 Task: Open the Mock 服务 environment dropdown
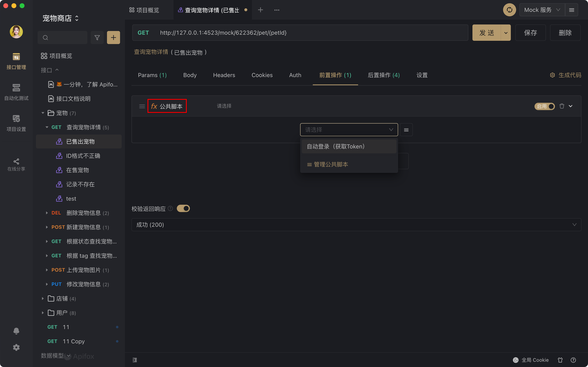(x=542, y=10)
